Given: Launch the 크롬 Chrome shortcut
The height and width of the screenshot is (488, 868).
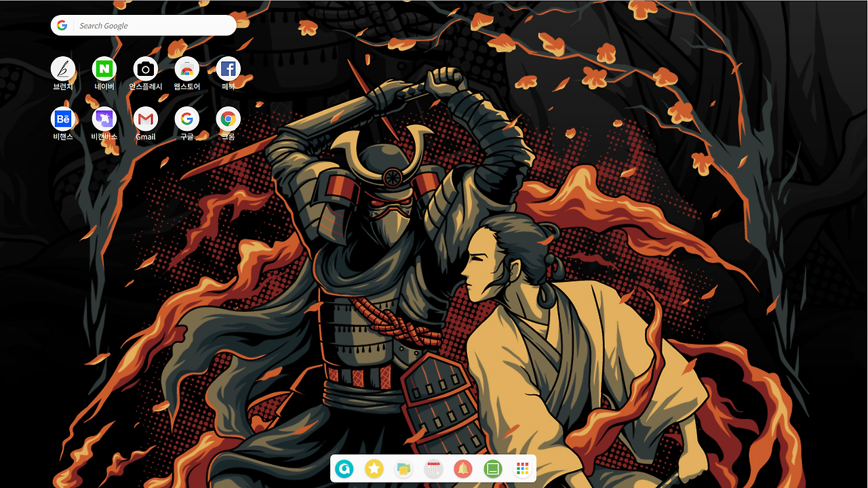Looking at the screenshot, I should coord(229,119).
